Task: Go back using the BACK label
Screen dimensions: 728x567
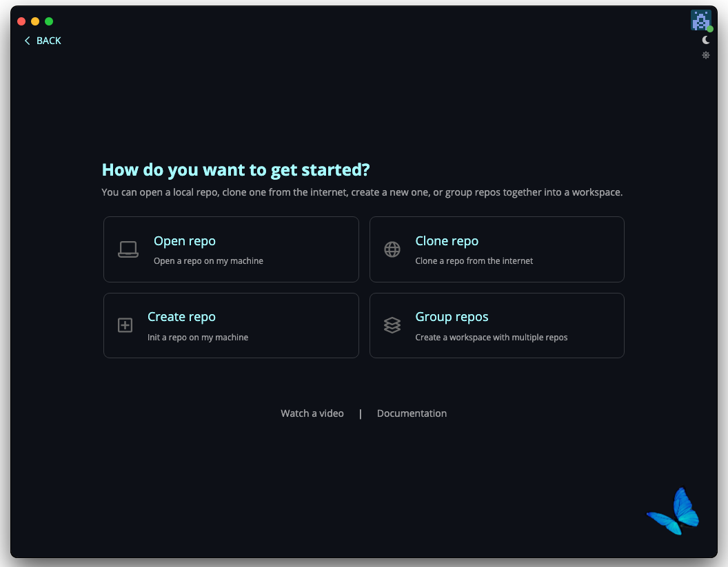Action: pos(49,41)
